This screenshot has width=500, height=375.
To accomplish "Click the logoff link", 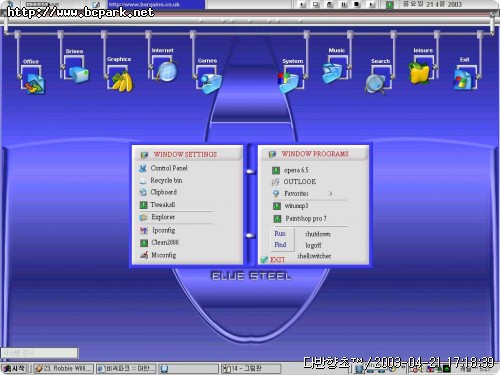I will point(313,245).
